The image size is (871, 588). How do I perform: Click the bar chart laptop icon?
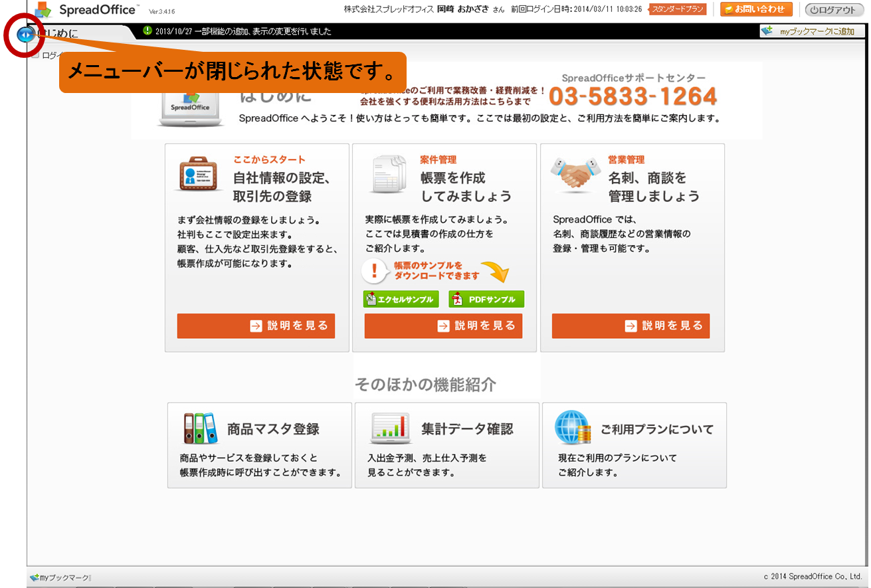391,429
